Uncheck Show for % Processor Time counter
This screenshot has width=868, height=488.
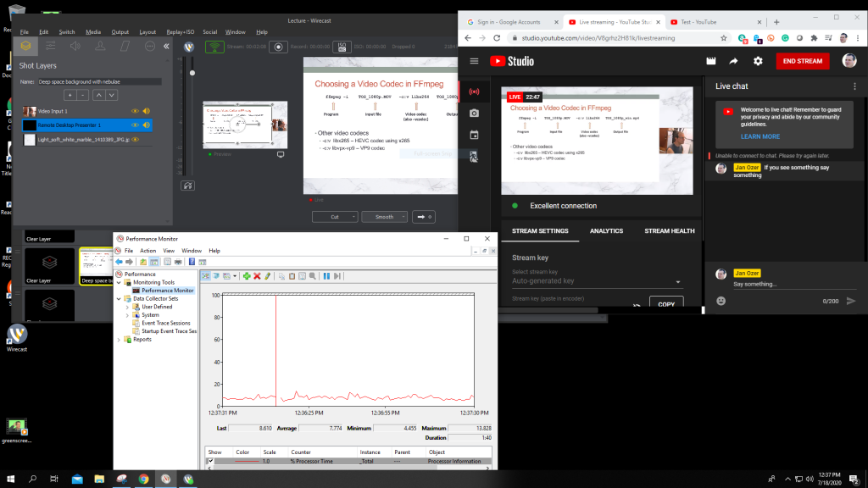point(210,461)
